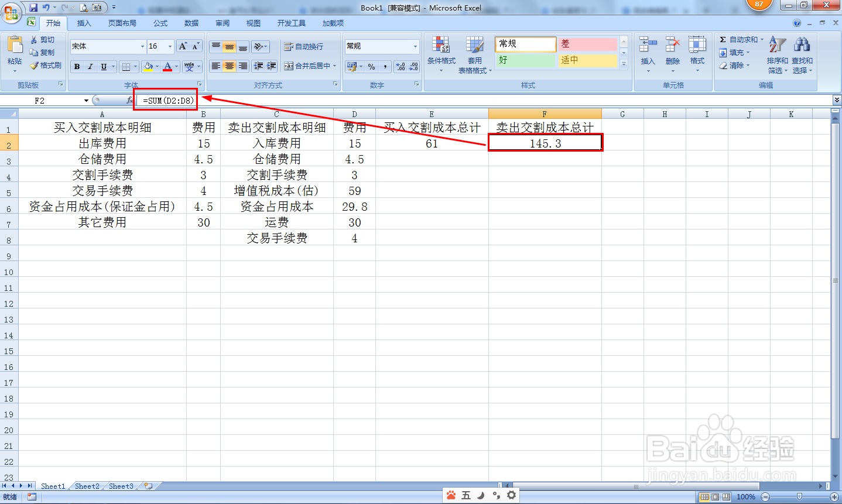
Task: Apply right text alignment
Action: click(242, 66)
